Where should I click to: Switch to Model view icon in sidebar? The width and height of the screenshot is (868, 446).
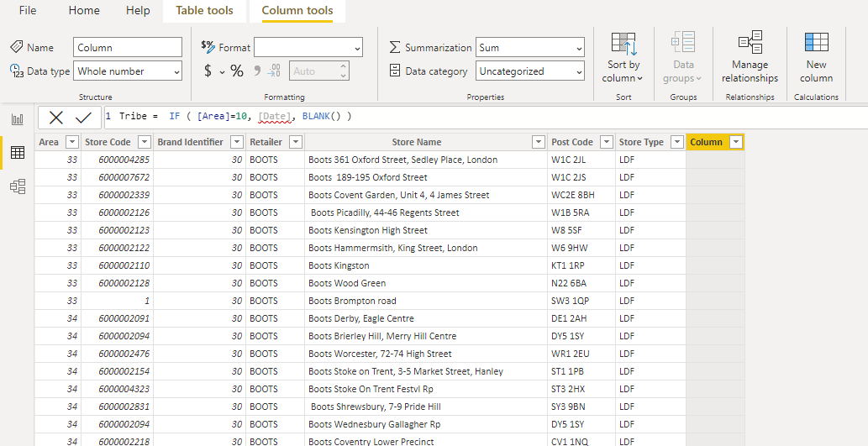18,186
